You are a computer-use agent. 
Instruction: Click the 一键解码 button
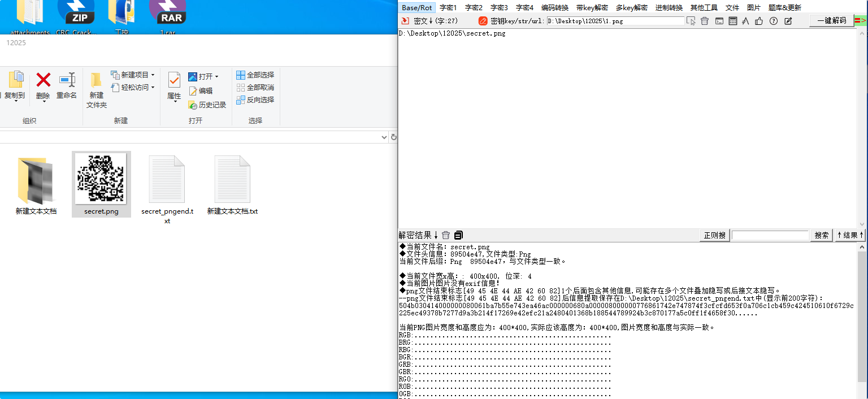(x=832, y=20)
